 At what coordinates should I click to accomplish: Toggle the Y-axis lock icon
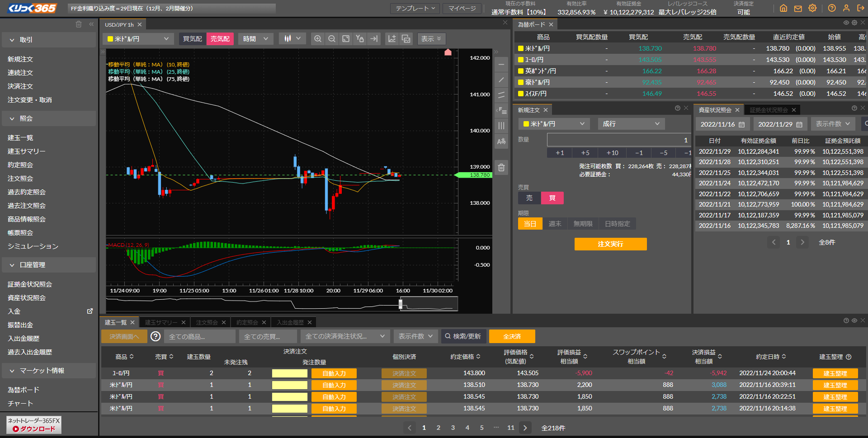(360, 39)
